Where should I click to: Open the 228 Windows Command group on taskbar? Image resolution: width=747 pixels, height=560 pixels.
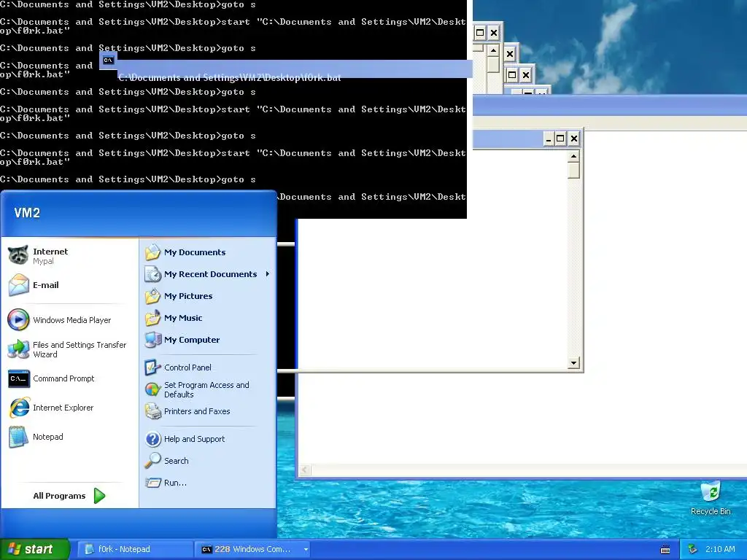pyautogui.click(x=254, y=549)
